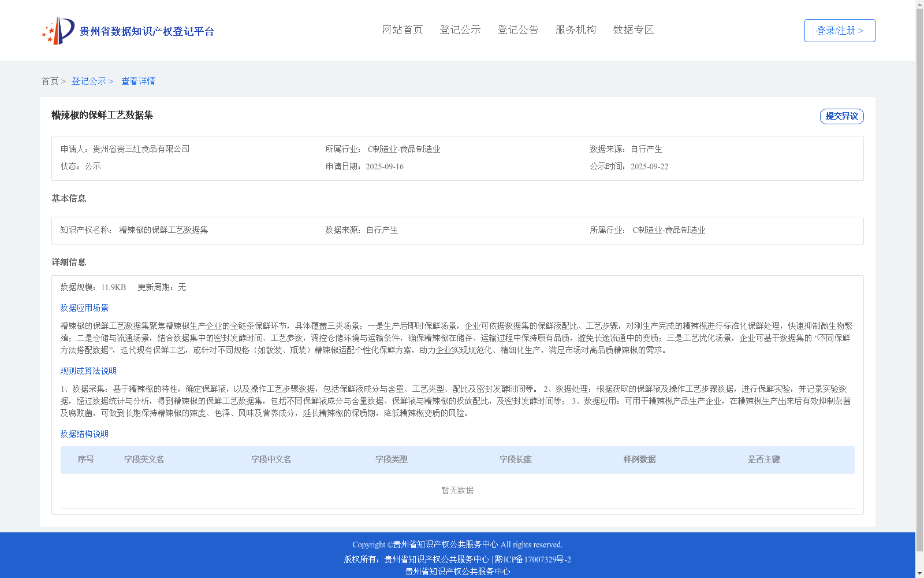Click the 是否主键 column header

tap(764, 460)
